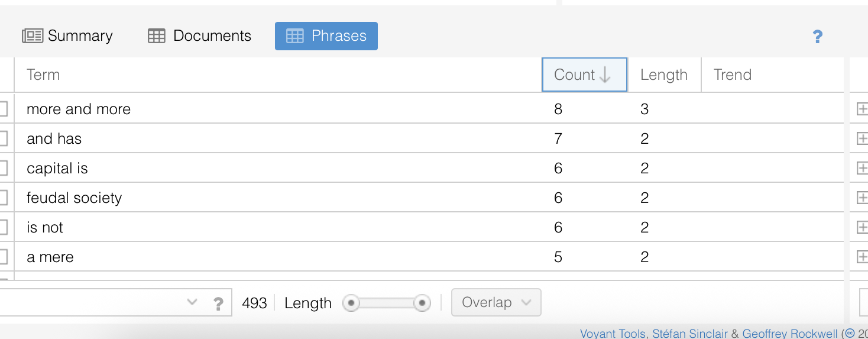Check the box next to 'feudal society'

point(3,198)
